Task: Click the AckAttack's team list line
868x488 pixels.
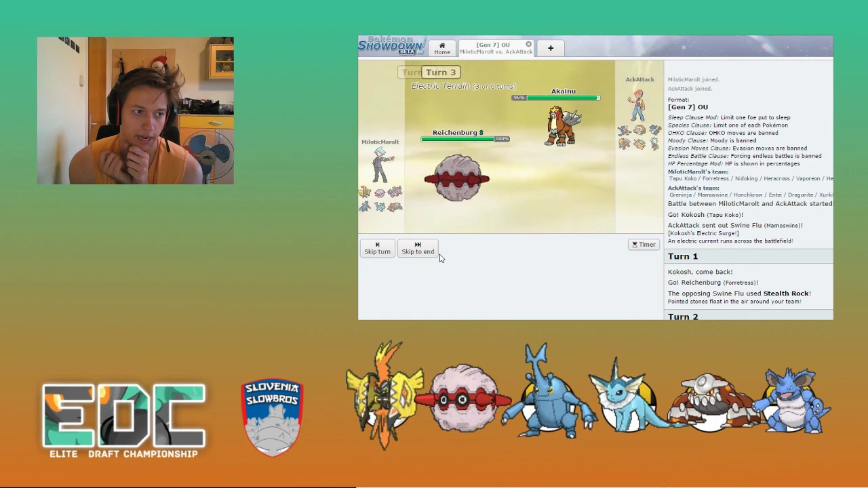Action: (x=750, y=191)
